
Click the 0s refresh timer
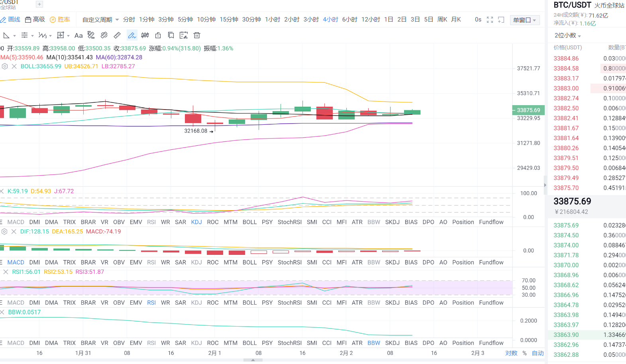[478, 20]
